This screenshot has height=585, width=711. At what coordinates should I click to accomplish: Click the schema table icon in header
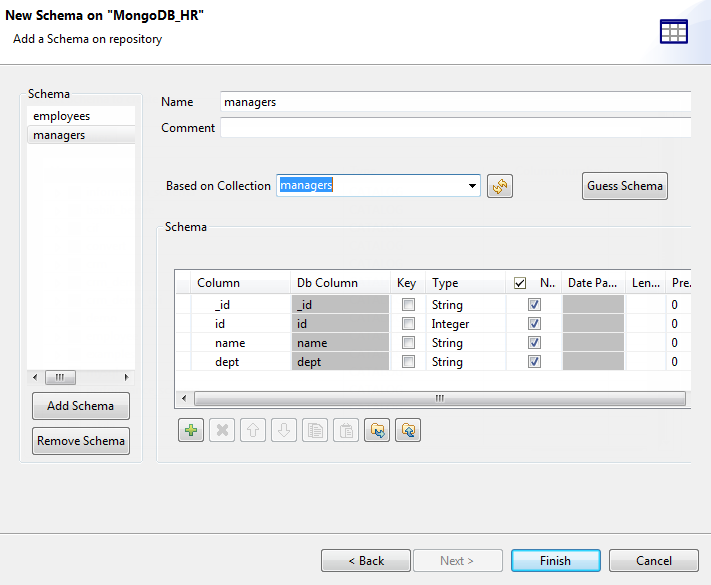click(674, 31)
